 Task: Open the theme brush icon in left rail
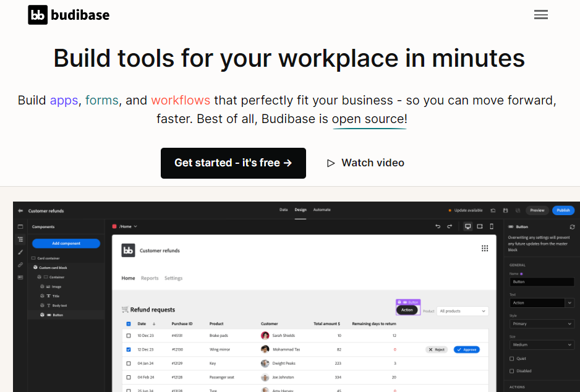click(20, 252)
